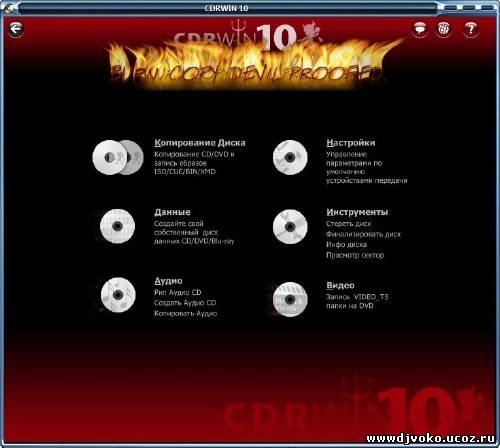This screenshot has height=448, width=500.
Task: Choose Финализировать диск option
Action: click(363, 234)
